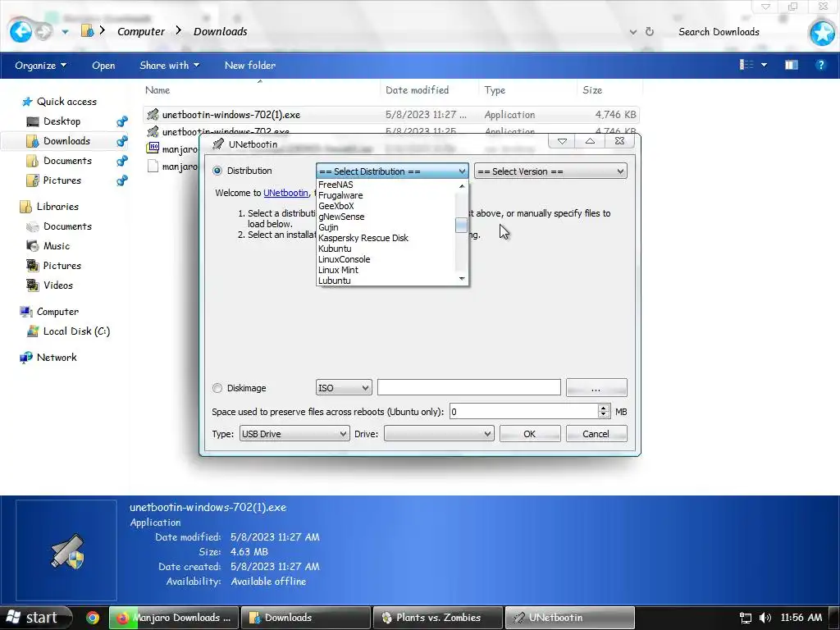This screenshot has height=630, width=840.
Task: Choose Kubuntu from distribution list
Action: (x=335, y=249)
